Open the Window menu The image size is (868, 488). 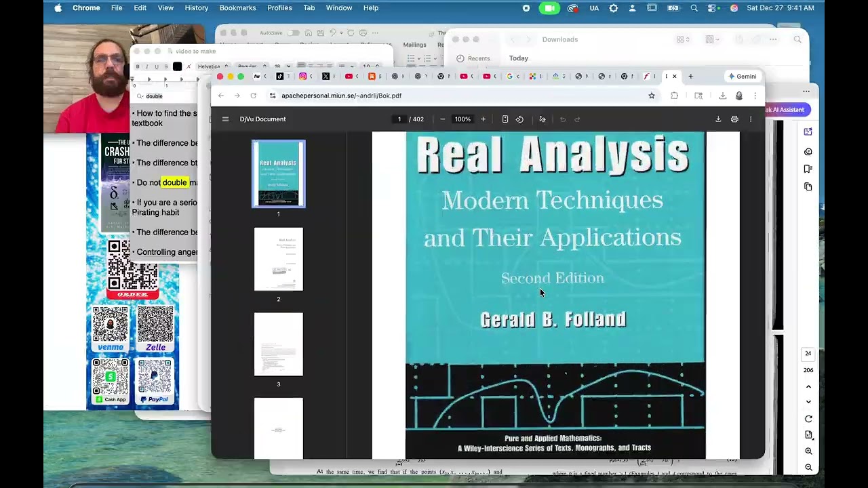[x=338, y=8]
